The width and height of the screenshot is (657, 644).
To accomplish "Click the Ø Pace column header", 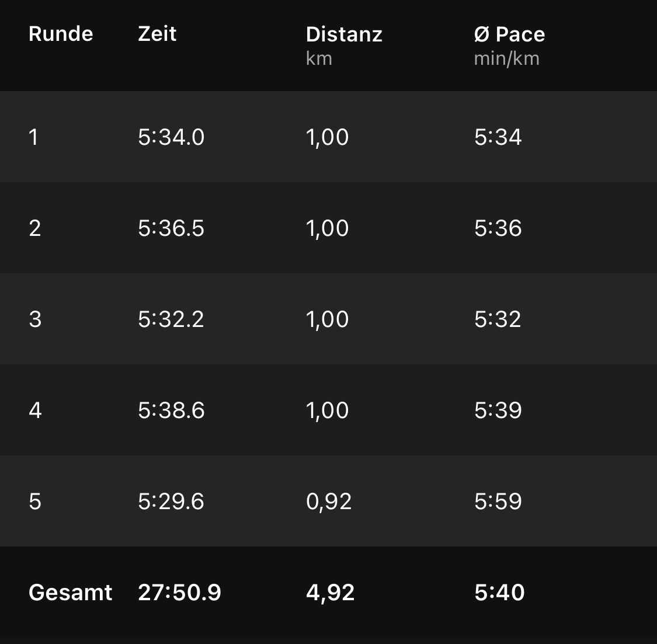I will click(509, 34).
